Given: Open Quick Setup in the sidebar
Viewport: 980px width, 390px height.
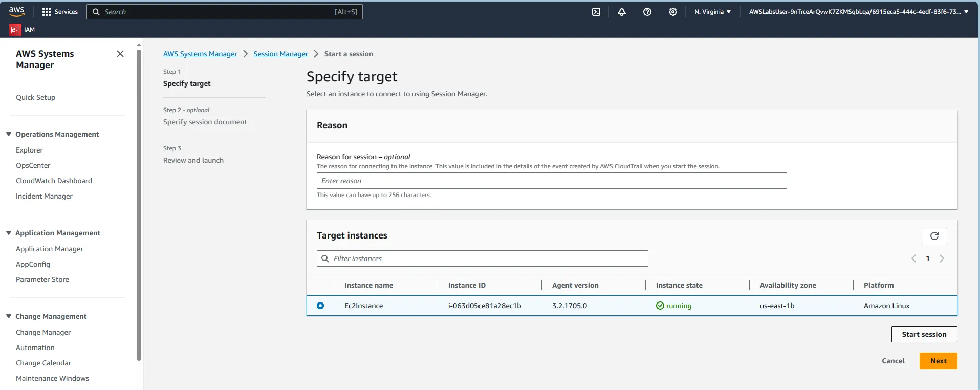Looking at the screenshot, I should pyautogui.click(x=35, y=97).
